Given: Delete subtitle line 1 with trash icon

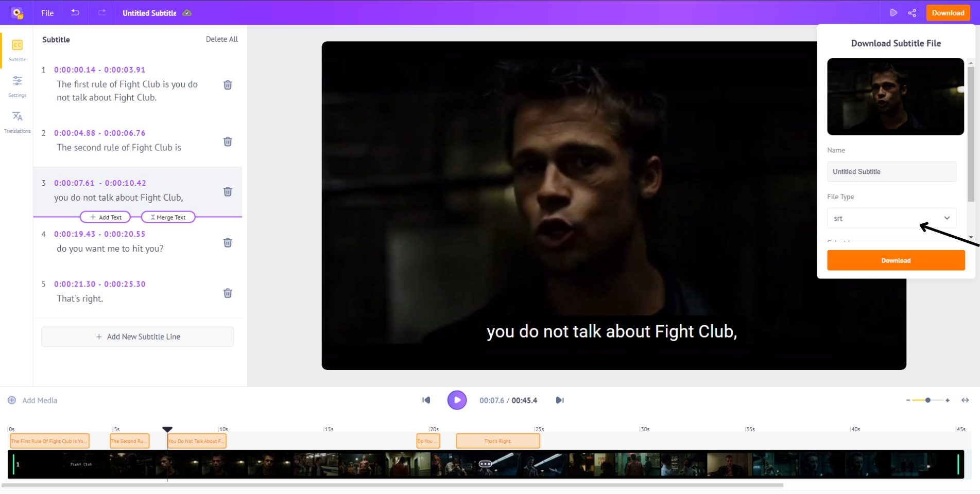Looking at the screenshot, I should [228, 85].
